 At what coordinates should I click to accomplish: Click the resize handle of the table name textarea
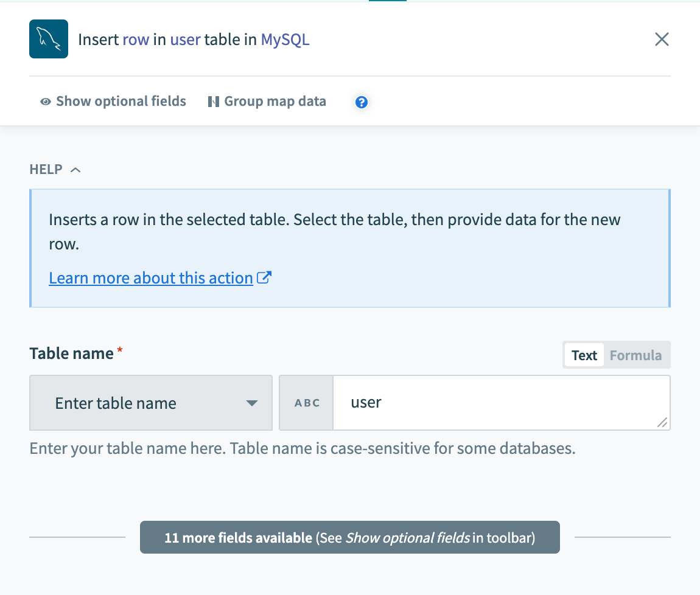(662, 422)
